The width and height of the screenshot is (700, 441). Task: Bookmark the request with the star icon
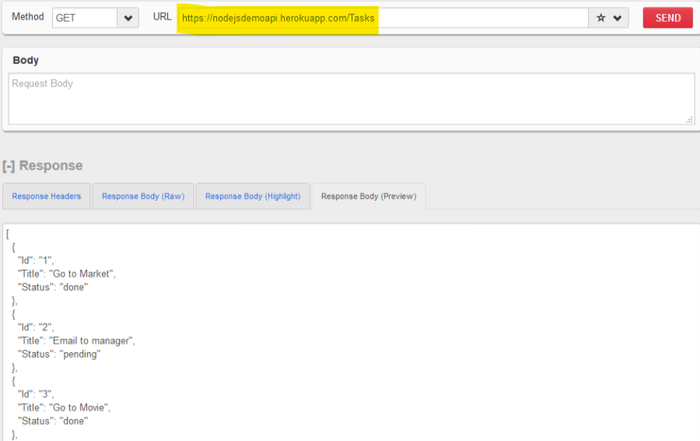click(601, 18)
